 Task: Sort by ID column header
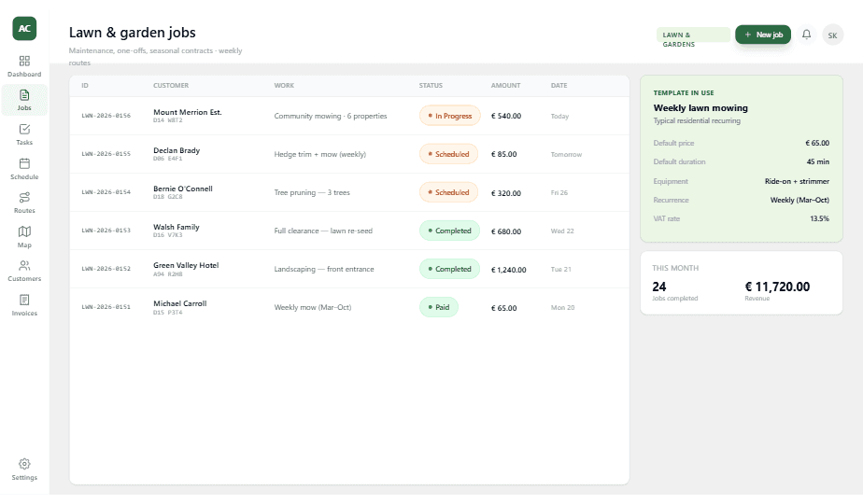[x=85, y=85]
